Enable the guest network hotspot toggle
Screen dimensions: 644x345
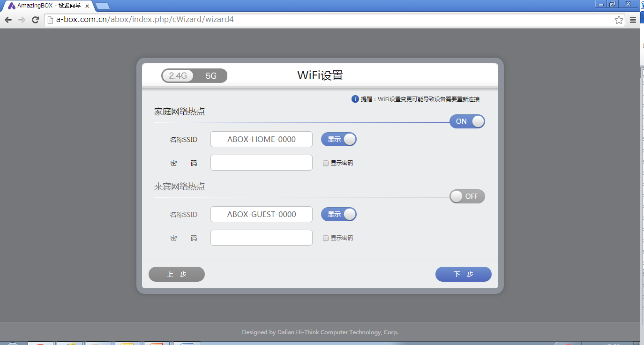click(467, 196)
